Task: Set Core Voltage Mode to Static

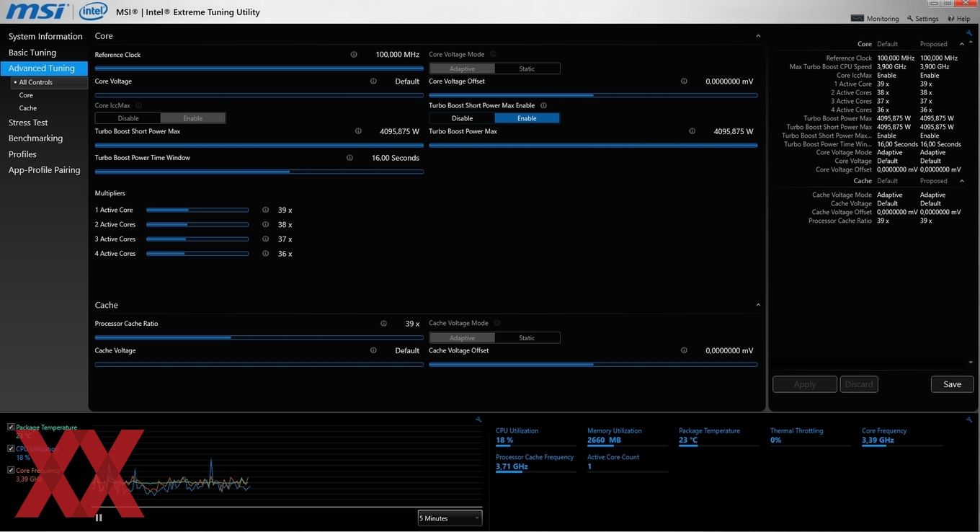Action: click(x=527, y=68)
